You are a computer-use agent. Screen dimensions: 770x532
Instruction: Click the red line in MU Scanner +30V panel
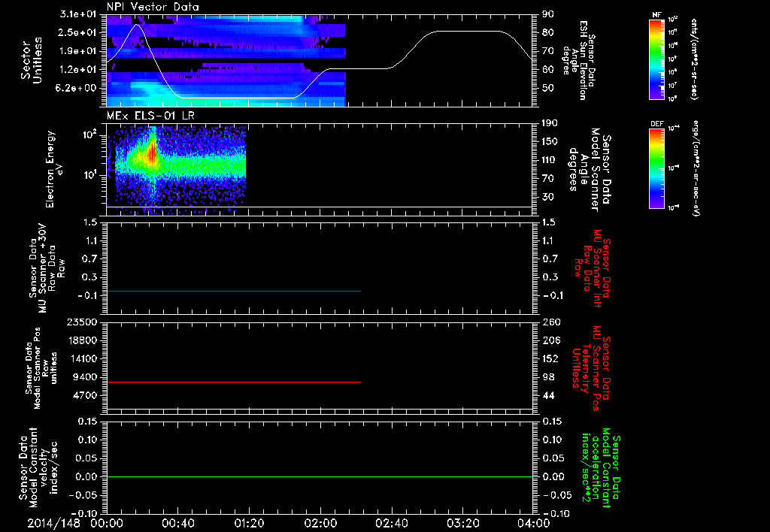(x=234, y=291)
